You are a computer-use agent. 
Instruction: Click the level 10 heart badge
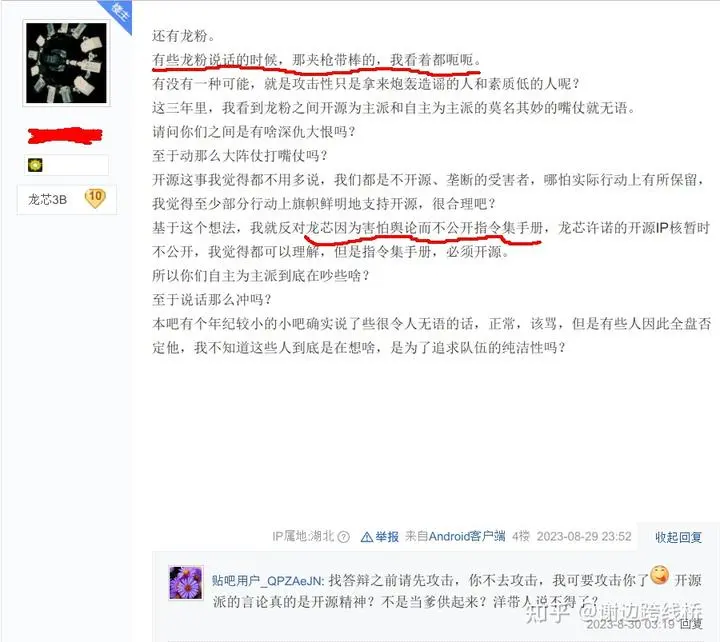(x=95, y=198)
